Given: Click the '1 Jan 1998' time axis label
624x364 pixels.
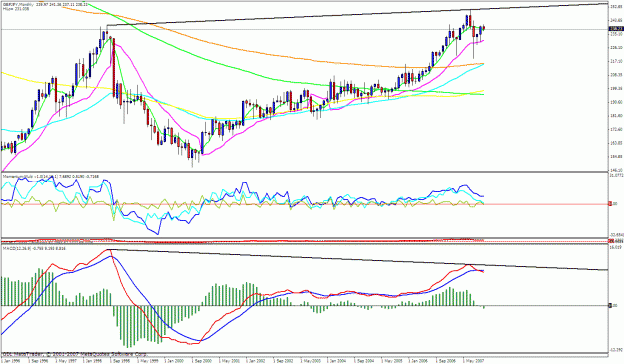Looking at the screenshot, I should (93, 360).
